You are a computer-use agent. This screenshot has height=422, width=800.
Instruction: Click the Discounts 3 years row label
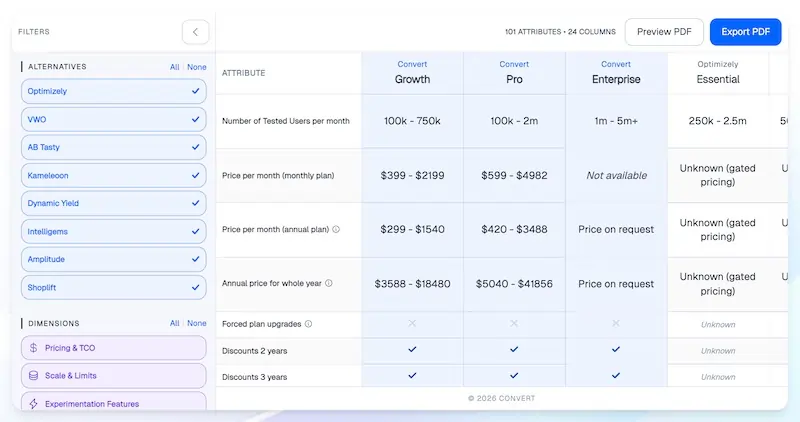coord(255,377)
